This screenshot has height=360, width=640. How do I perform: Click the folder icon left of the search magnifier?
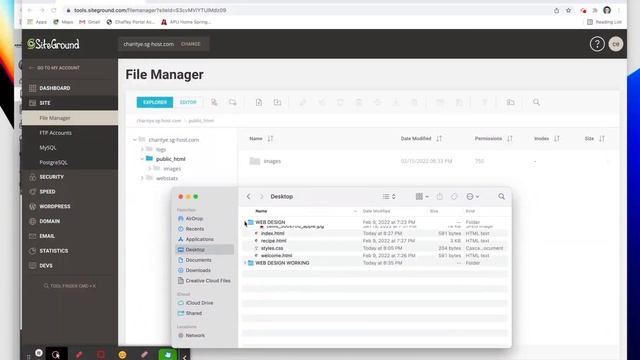tap(510, 102)
